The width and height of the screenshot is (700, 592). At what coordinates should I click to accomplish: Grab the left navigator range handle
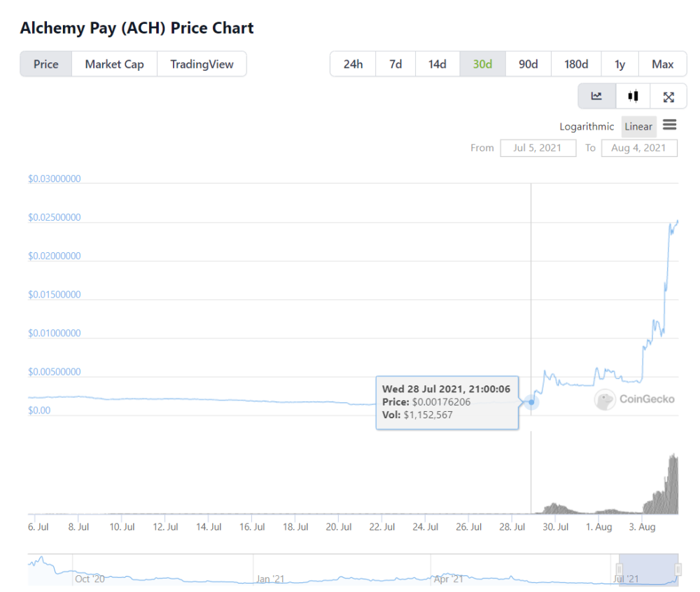point(619,569)
